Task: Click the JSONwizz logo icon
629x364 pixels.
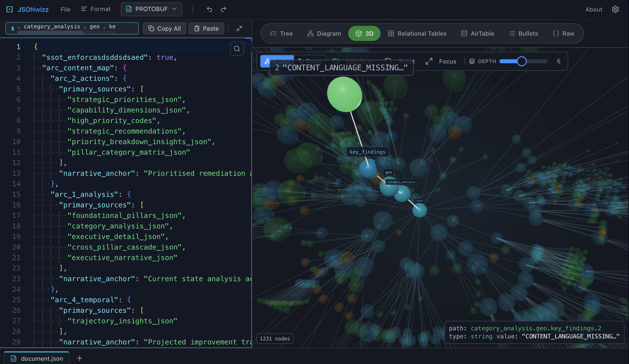Action: [10, 10]
